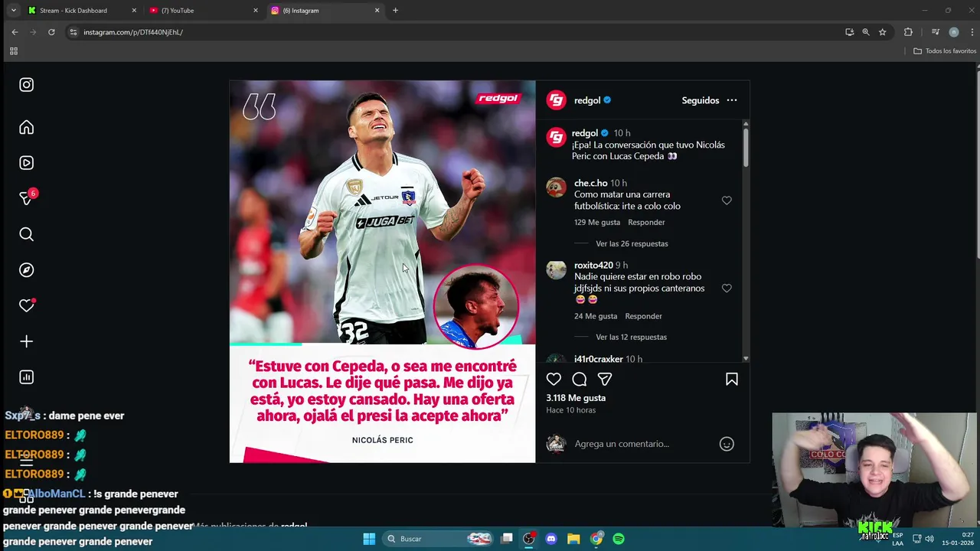Close the Kick Dashboard tab
The width and height of the screenshot is (980, 551).
coord(134,11)
